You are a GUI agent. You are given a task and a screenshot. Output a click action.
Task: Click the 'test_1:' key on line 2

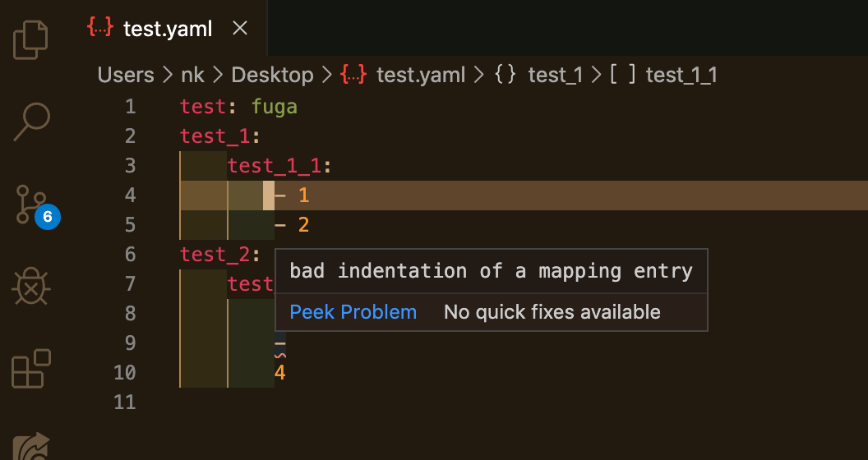pos(219,136)
